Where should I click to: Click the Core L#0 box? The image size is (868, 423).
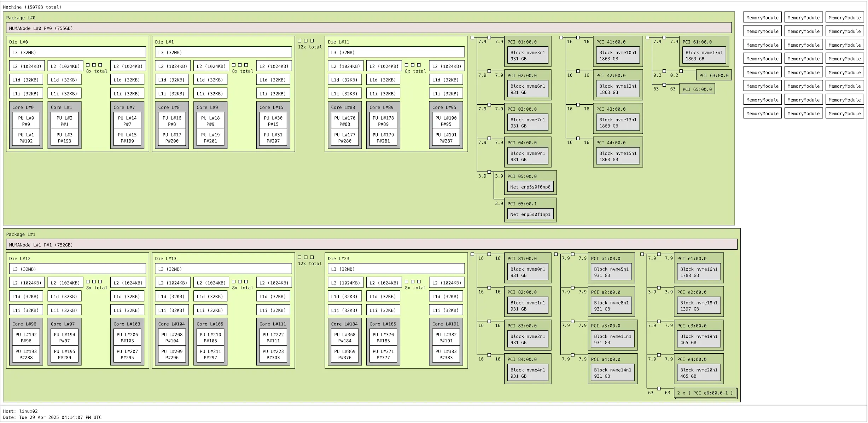pyautogui.click(x=26, y=125)
